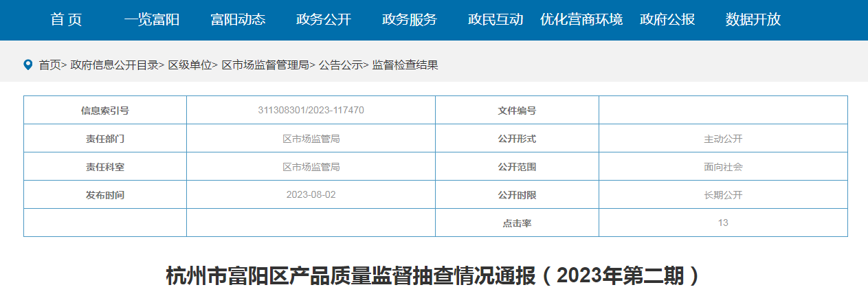
Task: Follow the 首页 breadcrumb link
Action: pyautogui.click(x=49, y=65)
